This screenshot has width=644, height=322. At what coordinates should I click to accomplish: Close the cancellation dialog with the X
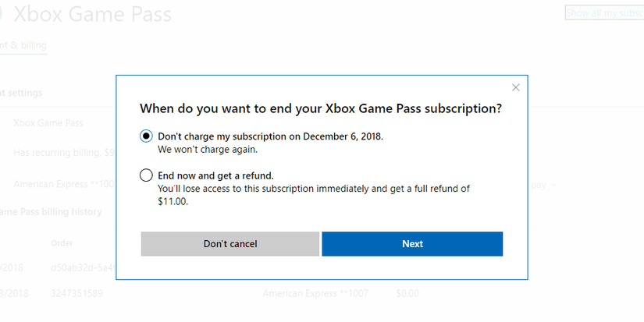[515, 87]
